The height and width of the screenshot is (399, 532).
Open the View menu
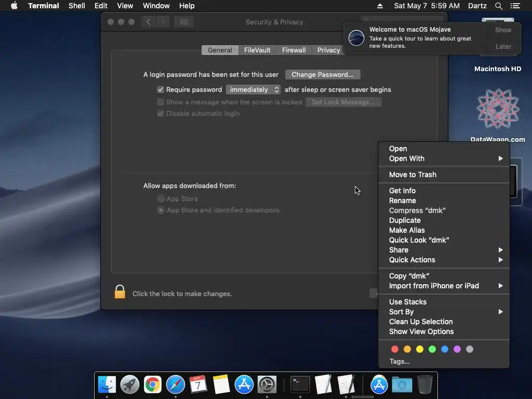tap(125, 6)
